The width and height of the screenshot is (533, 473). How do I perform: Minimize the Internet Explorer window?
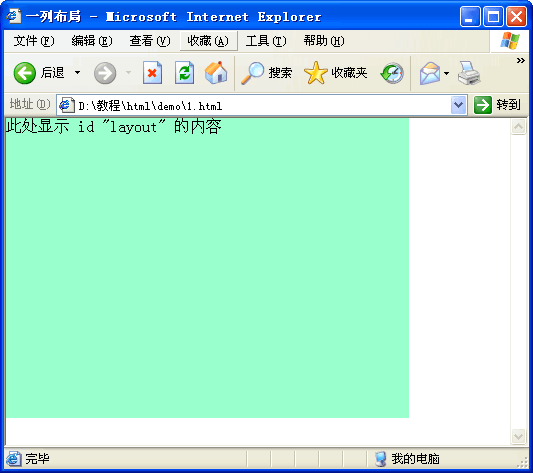[x=470, y=16]
